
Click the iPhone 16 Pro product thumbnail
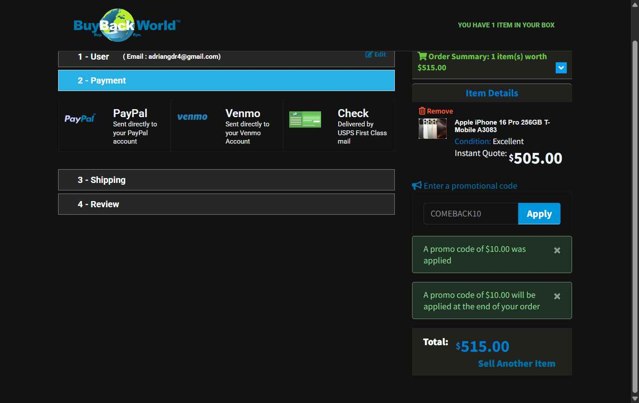pos(432,128)
